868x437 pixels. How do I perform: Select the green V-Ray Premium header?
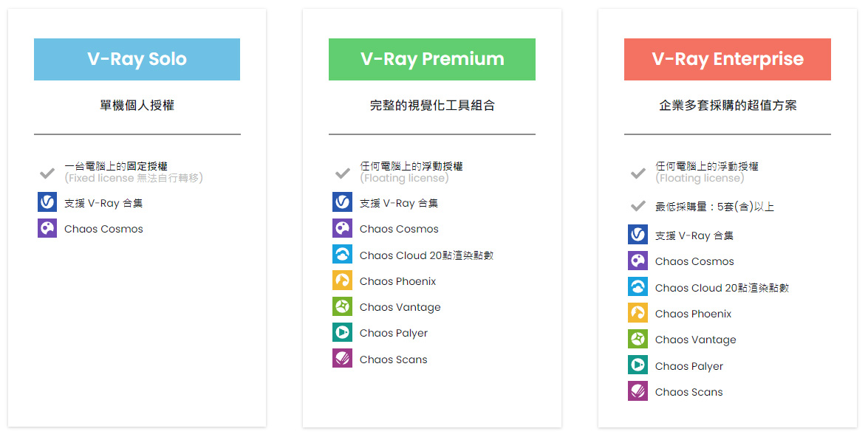pyautogui.click(x=432, y=59)
